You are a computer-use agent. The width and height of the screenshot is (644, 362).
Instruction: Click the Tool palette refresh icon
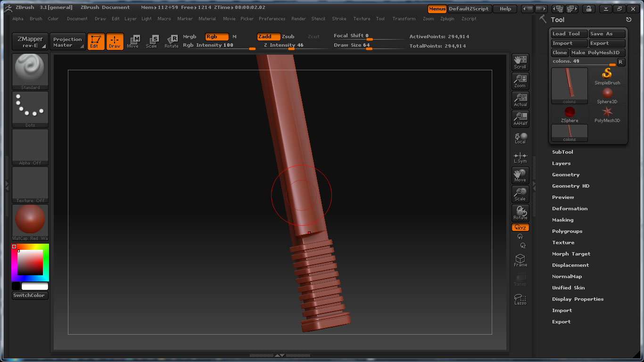coord(628,20)
